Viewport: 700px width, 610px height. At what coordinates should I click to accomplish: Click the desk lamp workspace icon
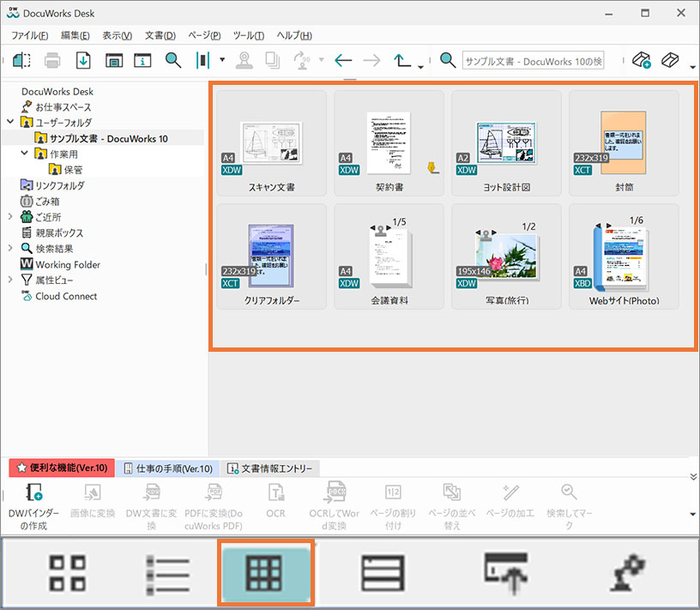[627, 573]
